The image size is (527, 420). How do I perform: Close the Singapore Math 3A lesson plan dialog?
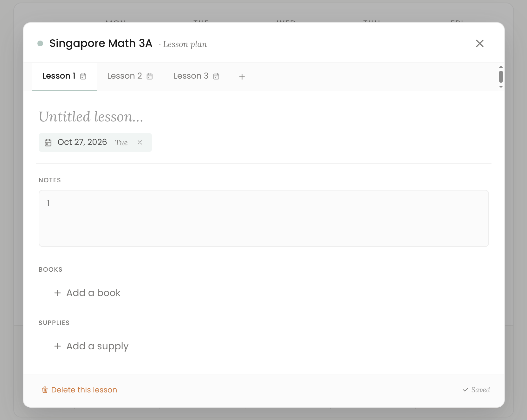(x=479, y=43)
